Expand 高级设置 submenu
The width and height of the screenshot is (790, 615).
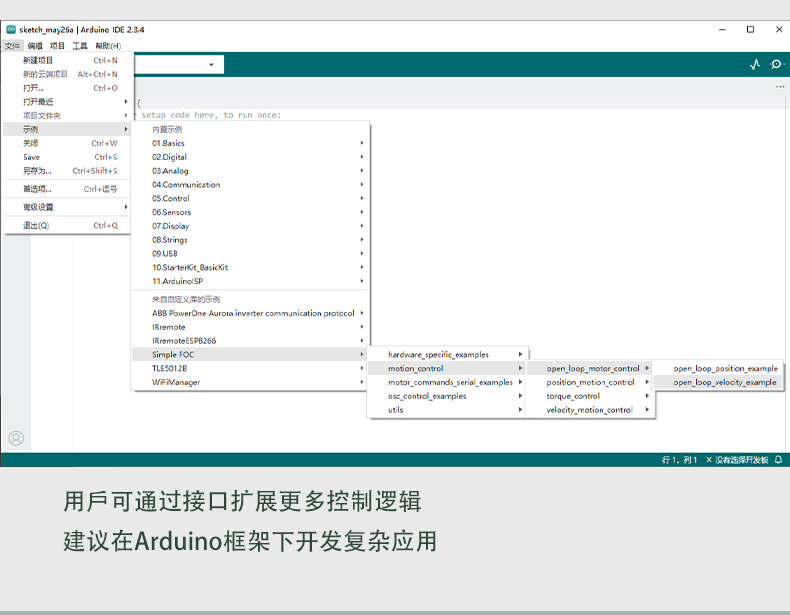[67, 207]
